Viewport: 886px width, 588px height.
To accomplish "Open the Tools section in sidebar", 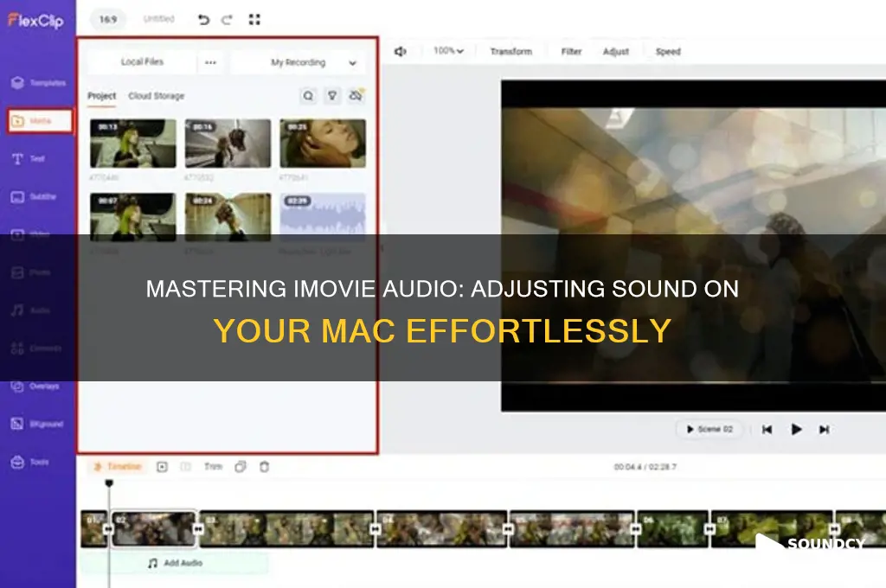I will click(x=30, y=462).
